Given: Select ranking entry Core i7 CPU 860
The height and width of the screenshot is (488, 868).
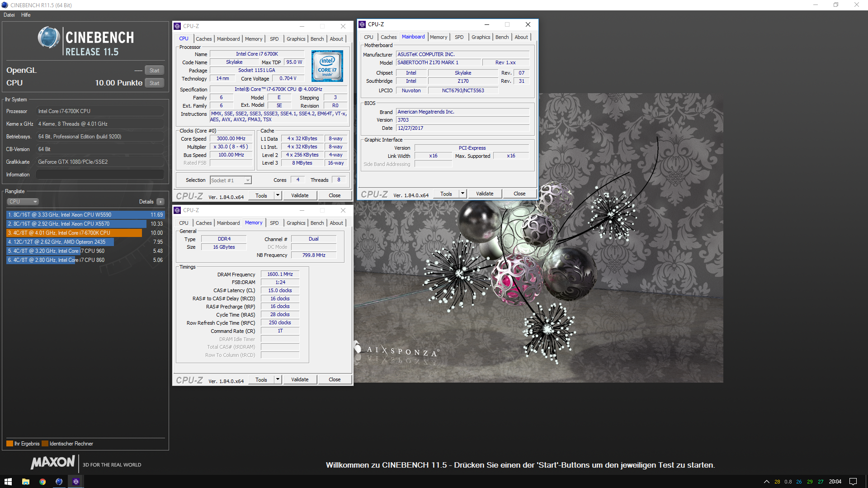Looking at the screenshot, I should (x=85, y=260).
